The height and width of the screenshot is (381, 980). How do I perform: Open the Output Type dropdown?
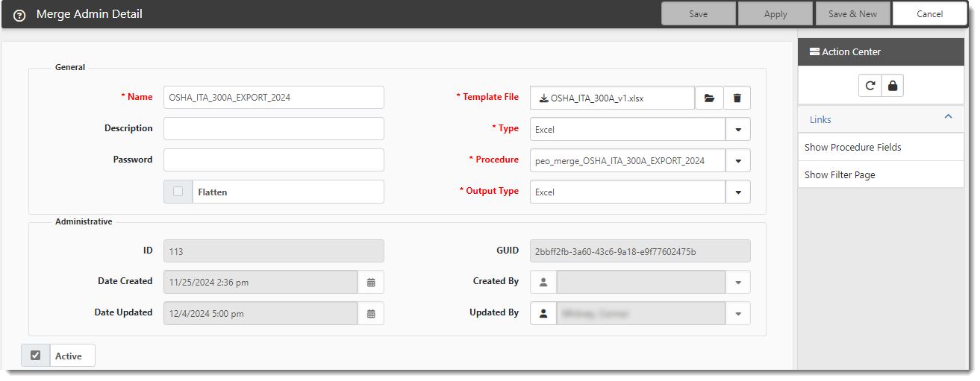(737, 192)
